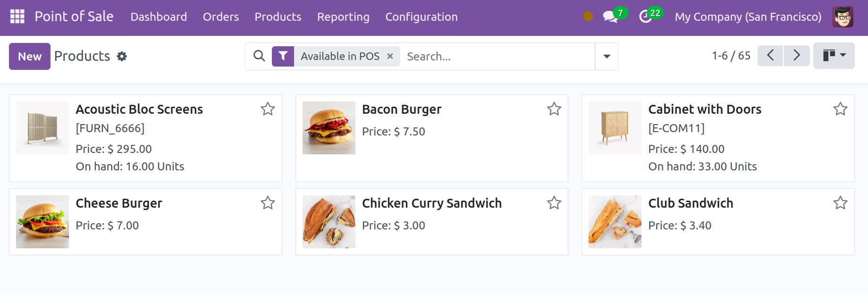Open the apps grid menu
868x295 pixels.
17,17
